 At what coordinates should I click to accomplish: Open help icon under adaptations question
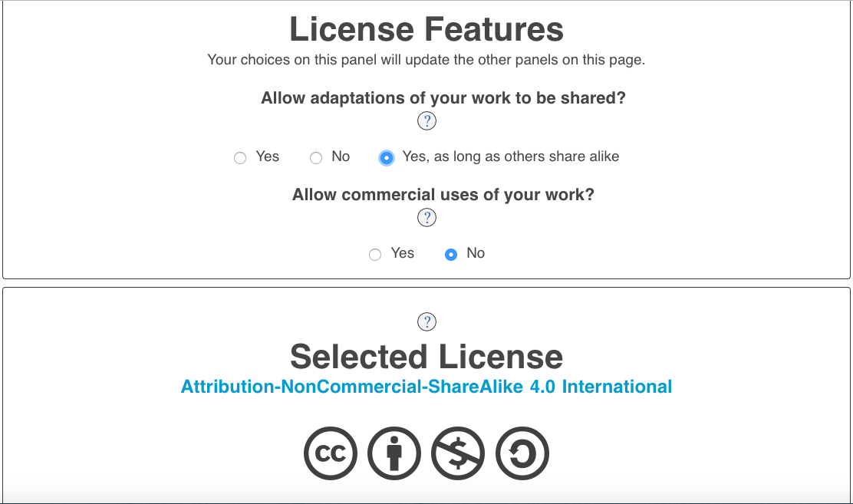click(426, 121)
